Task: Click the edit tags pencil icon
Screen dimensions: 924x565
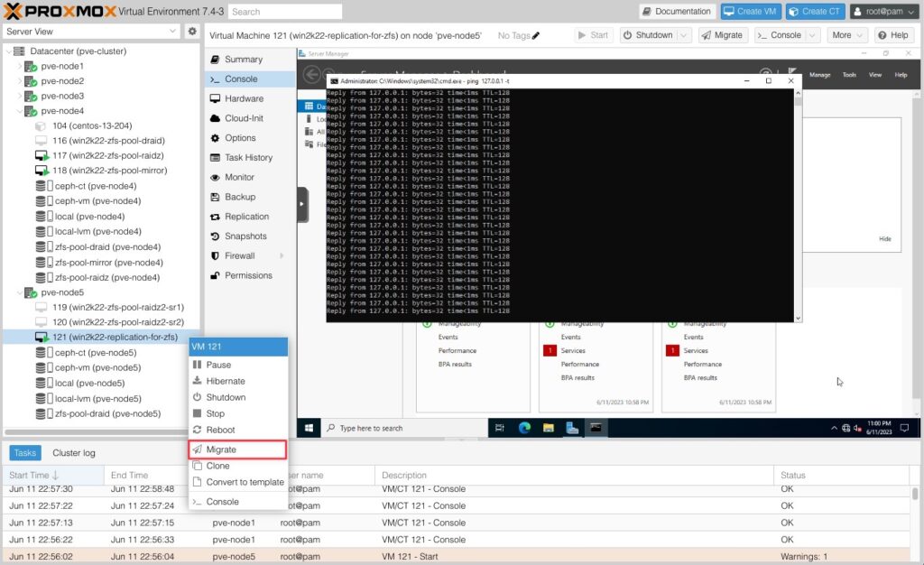Action: pyautogui.click(x=536, y=35)
